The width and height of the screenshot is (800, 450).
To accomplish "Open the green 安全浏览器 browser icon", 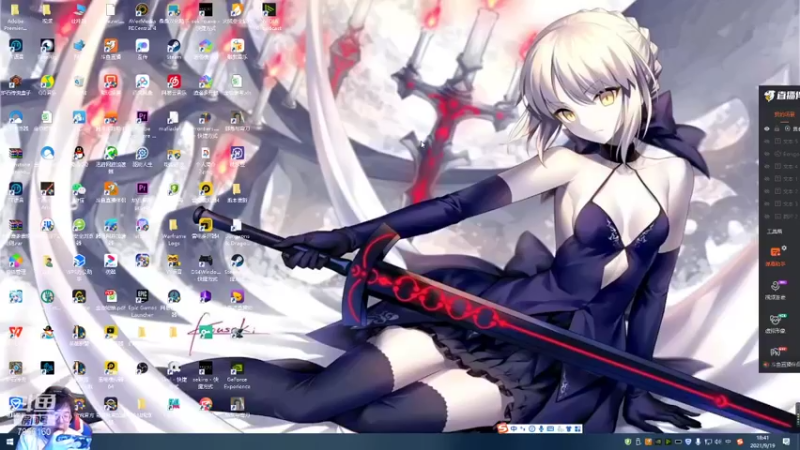I will tap(79, 226).
